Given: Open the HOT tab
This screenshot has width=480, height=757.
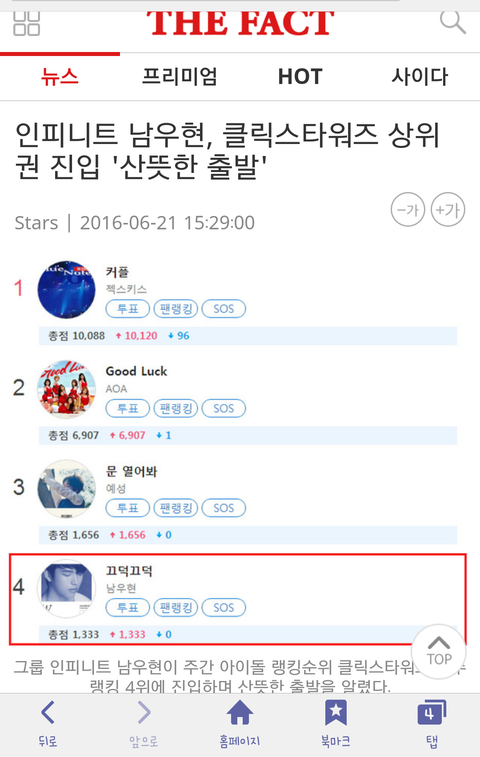Looking at the screenshot, I should click(300, 77).
